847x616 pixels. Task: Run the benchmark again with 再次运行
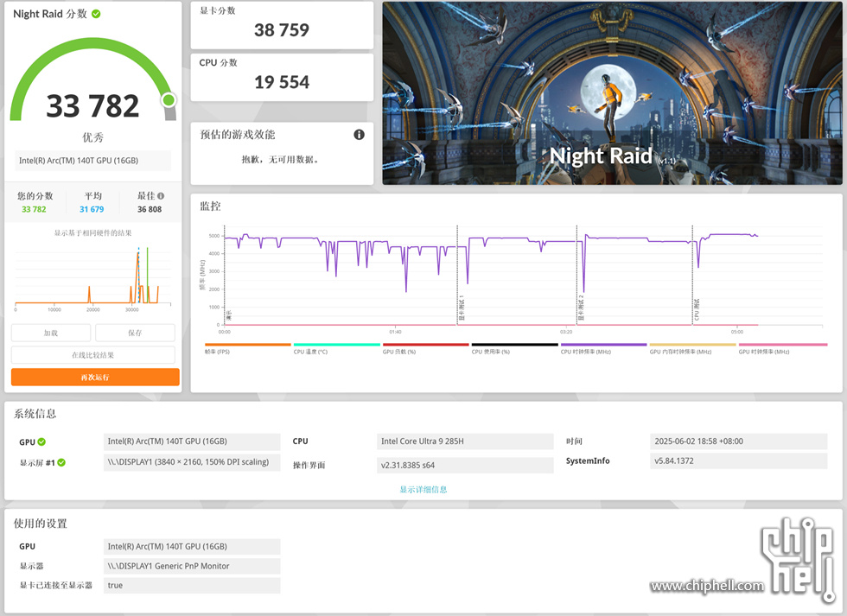[x=95, y=377]
